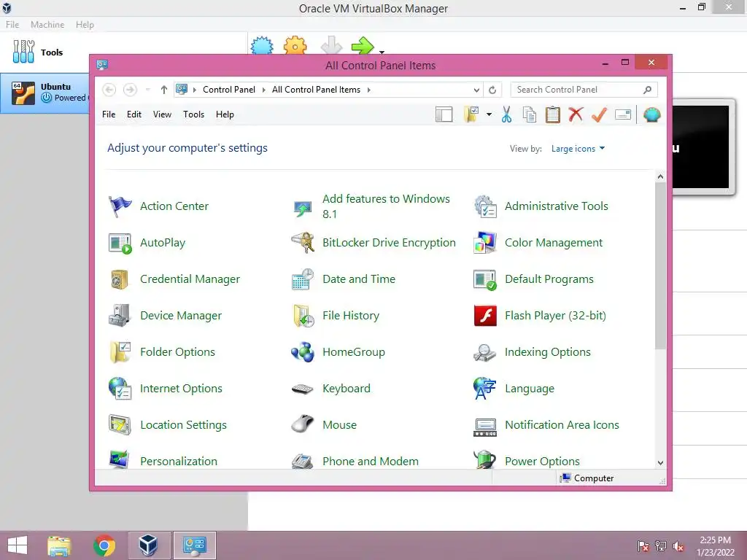Click the Date and Time calendar icon
Screen dimensions: 747x560
point(303,279)
